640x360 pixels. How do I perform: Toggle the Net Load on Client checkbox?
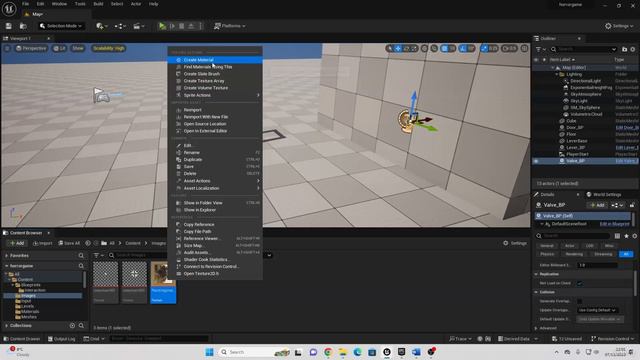(x=580, y=283)
